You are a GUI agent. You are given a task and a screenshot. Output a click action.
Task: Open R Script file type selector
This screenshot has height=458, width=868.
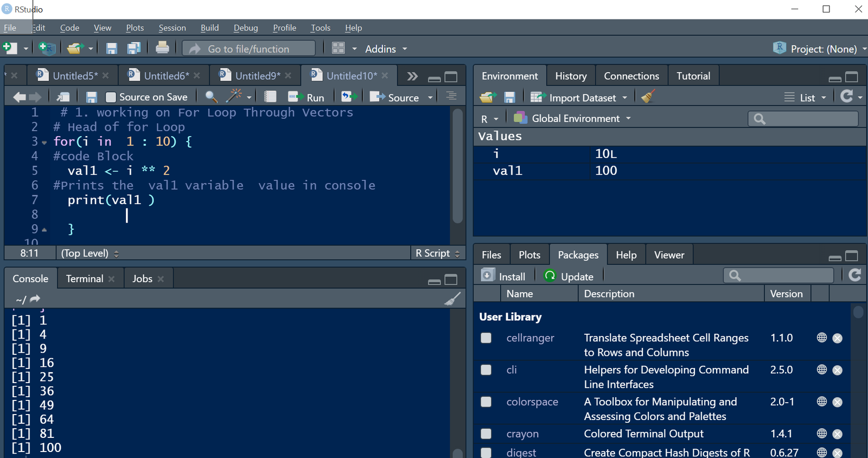tap(437, 253)
